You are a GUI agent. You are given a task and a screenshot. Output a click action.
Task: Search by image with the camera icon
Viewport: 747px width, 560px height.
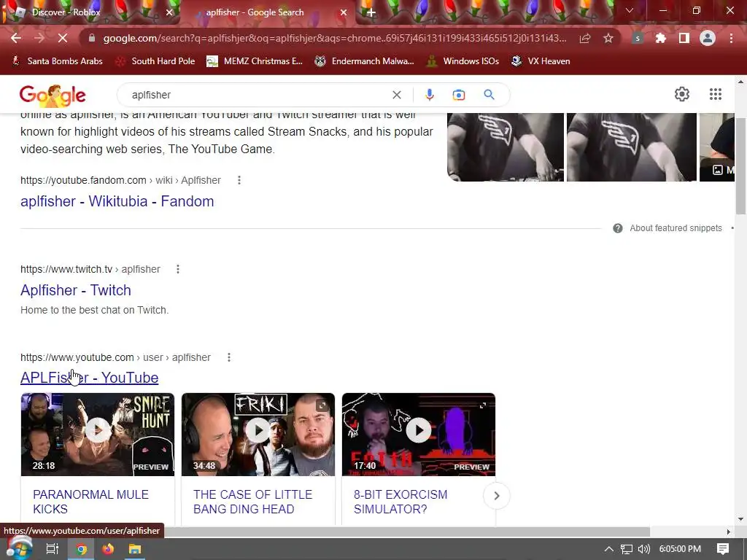point(458,95)
